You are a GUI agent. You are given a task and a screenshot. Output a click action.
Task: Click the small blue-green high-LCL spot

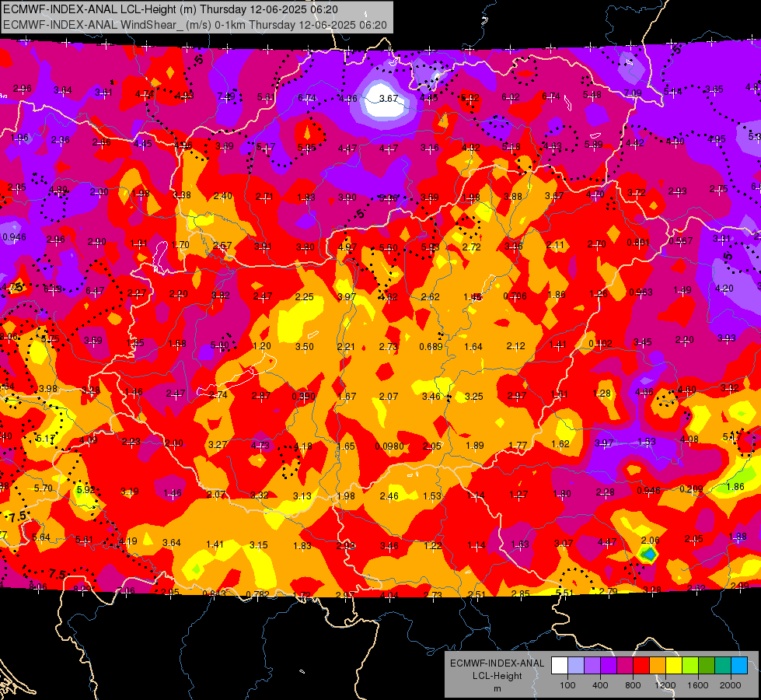click(x=649, y=554)
